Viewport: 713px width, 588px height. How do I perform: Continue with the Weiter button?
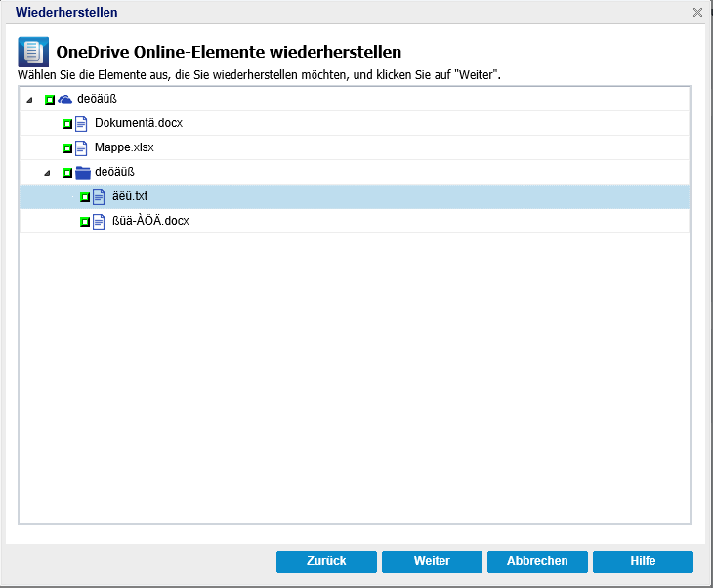click(432, 562)
